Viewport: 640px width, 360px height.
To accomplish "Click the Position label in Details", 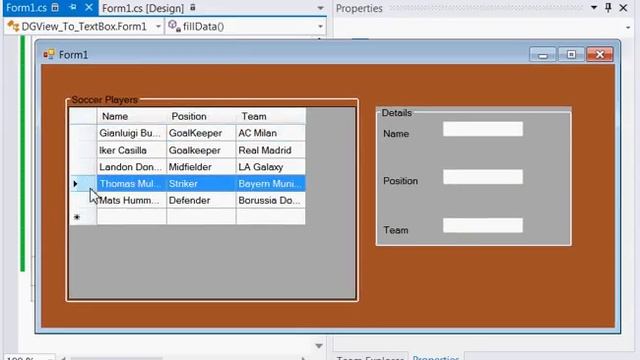I will (400, 181).
